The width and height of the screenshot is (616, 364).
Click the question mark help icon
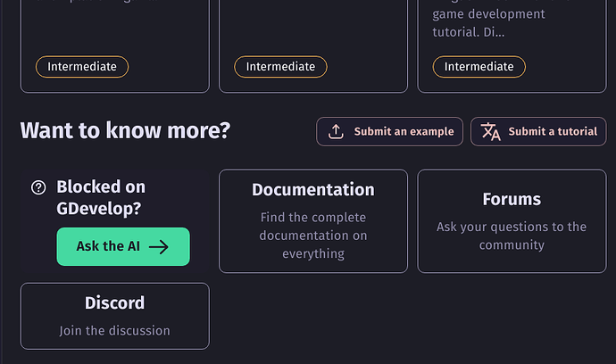click(x=38, y=187)
